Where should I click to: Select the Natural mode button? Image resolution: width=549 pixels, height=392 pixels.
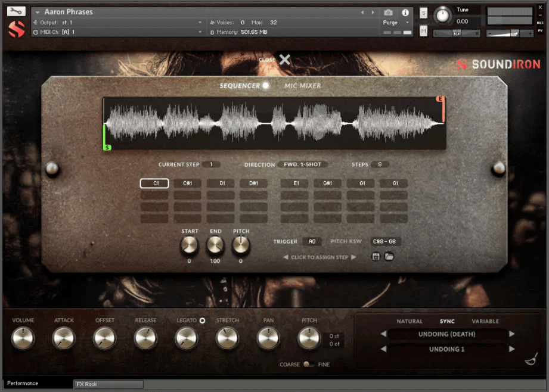pos(410,322)
